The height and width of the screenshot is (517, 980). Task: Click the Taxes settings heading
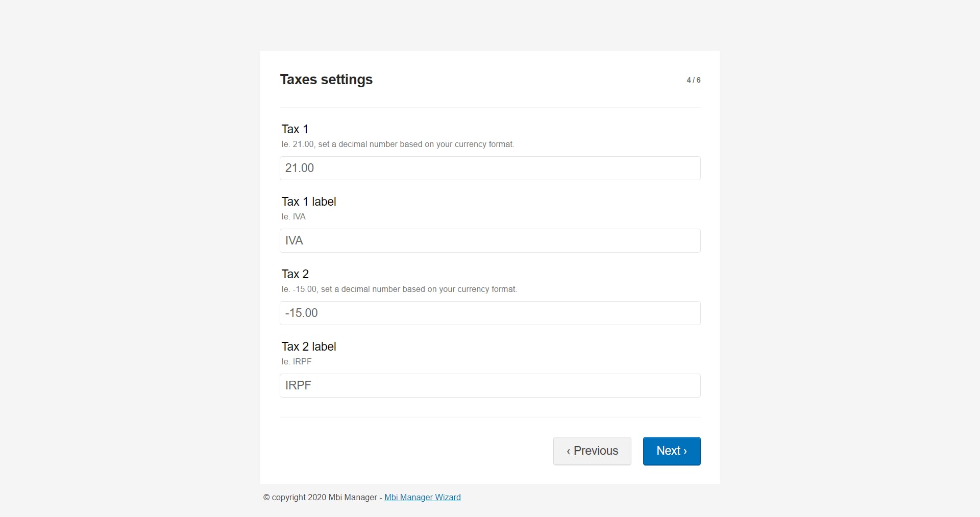point(326,80)
